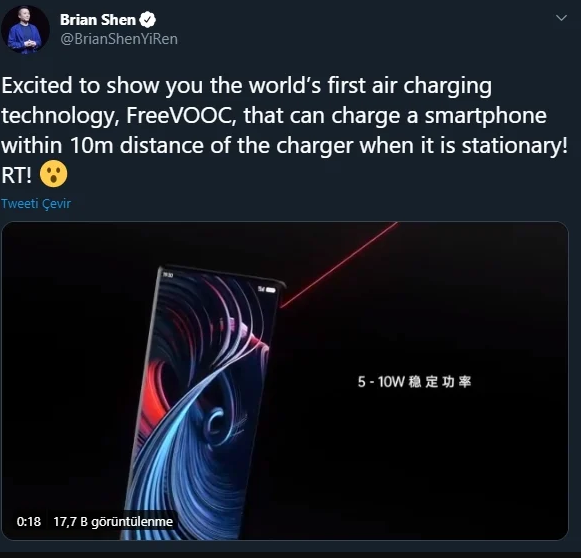Click the clock time on phone screen
This screenshot has width=581, height=558.
(x=168, y=275)
